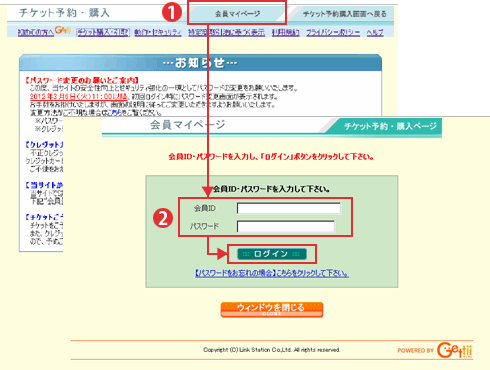The image size is (490, 370).
Task: Click the green ログイン button
Action: click(271, 254)
